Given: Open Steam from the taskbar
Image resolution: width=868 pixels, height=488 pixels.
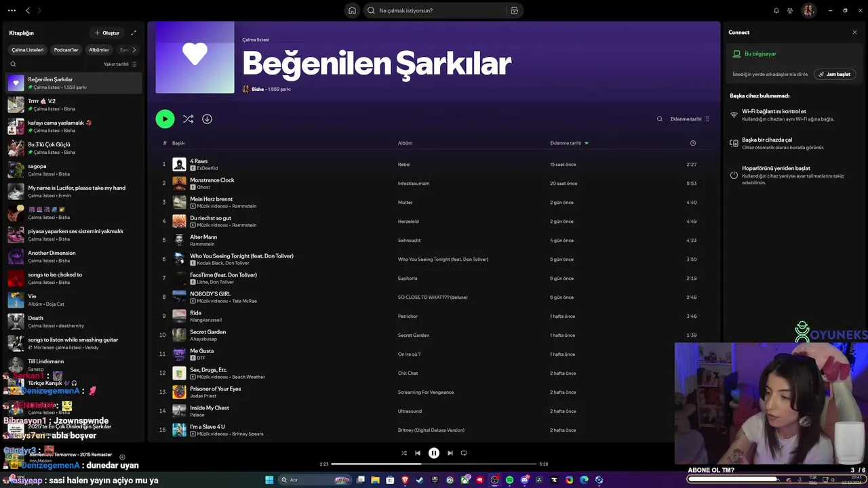Looking at the screenshot, I should click(x=420, y=480).
